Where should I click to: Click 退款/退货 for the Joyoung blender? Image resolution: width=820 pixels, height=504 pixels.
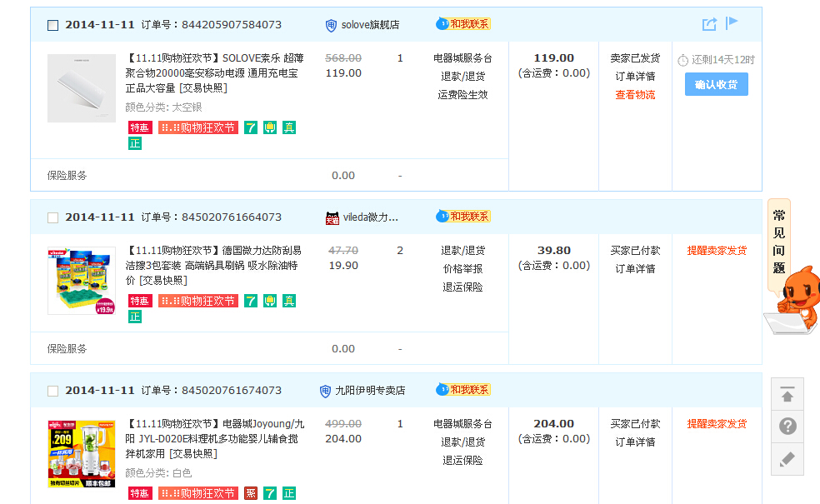(462, 442)
